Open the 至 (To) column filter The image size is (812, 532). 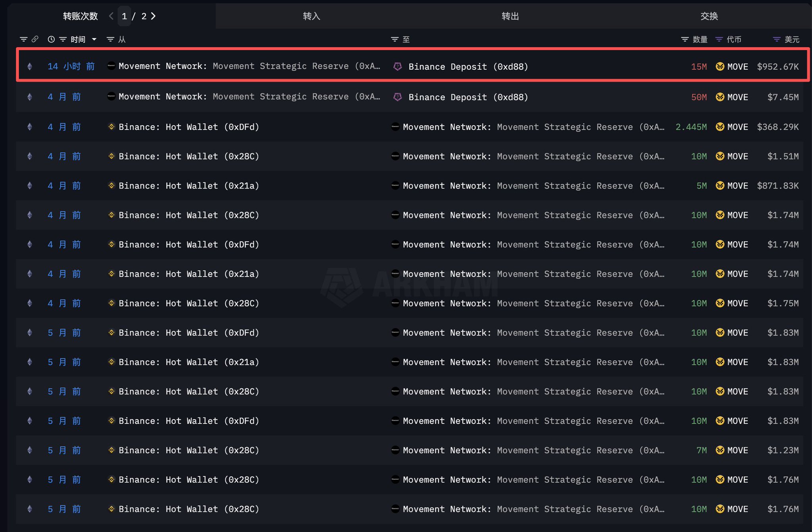395,39
